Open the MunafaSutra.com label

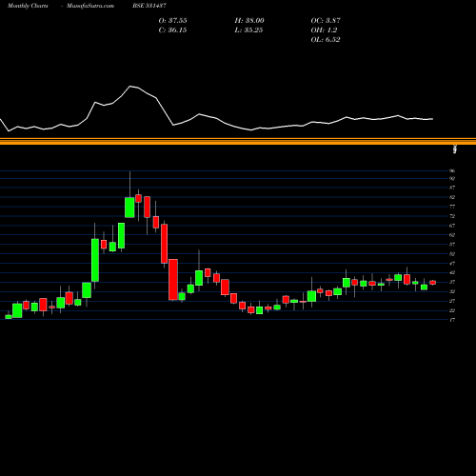pyautogui.click(x=90, y=6)
